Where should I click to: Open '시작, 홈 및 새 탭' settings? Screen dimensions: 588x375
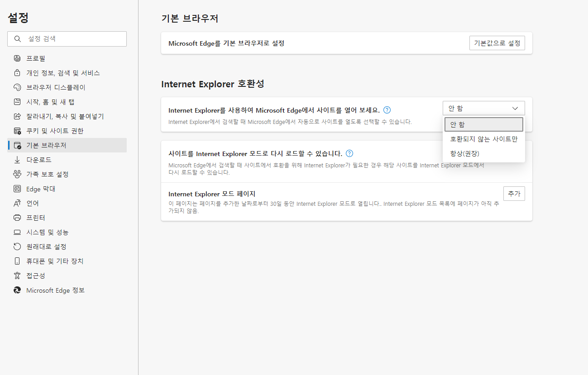pyautogui.click(x=67, y=102)
